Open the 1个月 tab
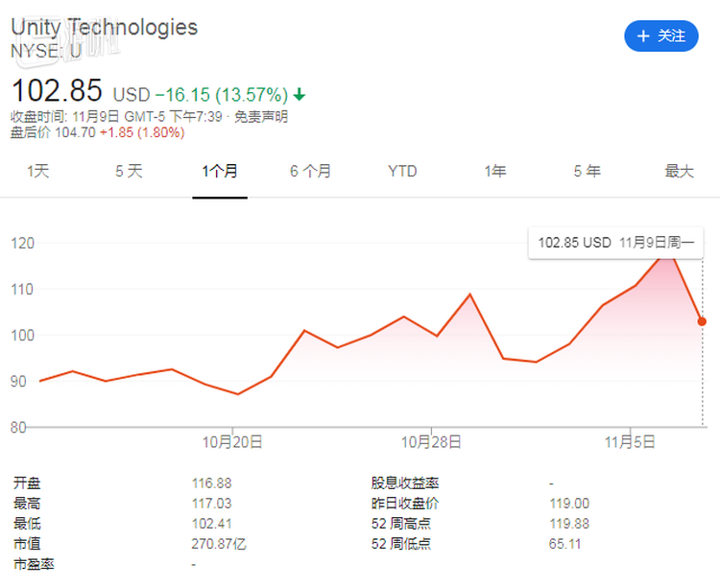 click(220, 171)
